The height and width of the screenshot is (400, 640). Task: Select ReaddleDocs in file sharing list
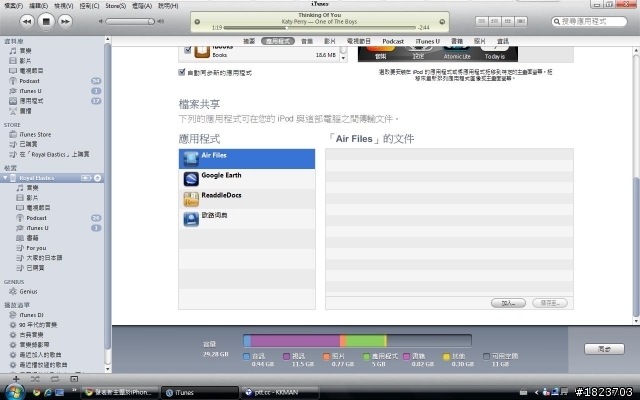[247, 199]
